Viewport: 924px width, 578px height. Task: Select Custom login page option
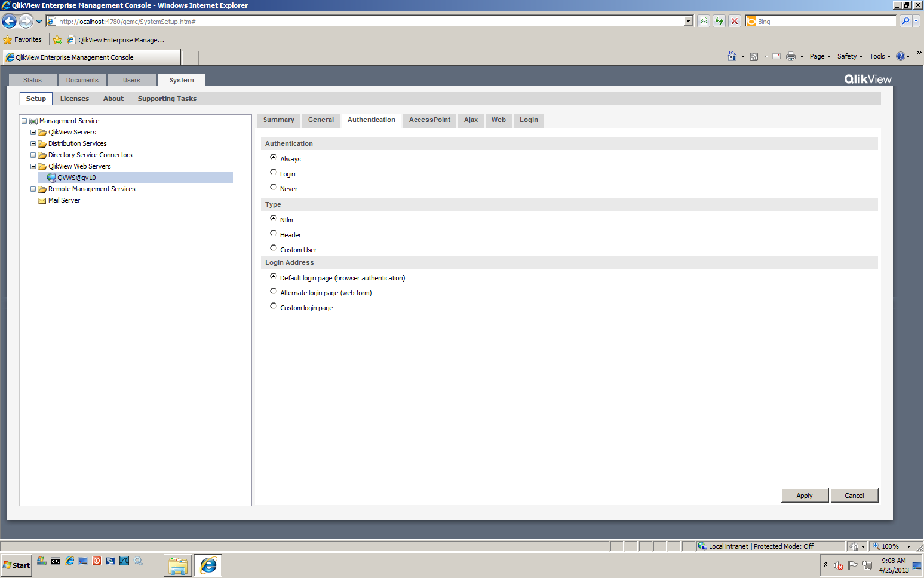pos(274,307)
